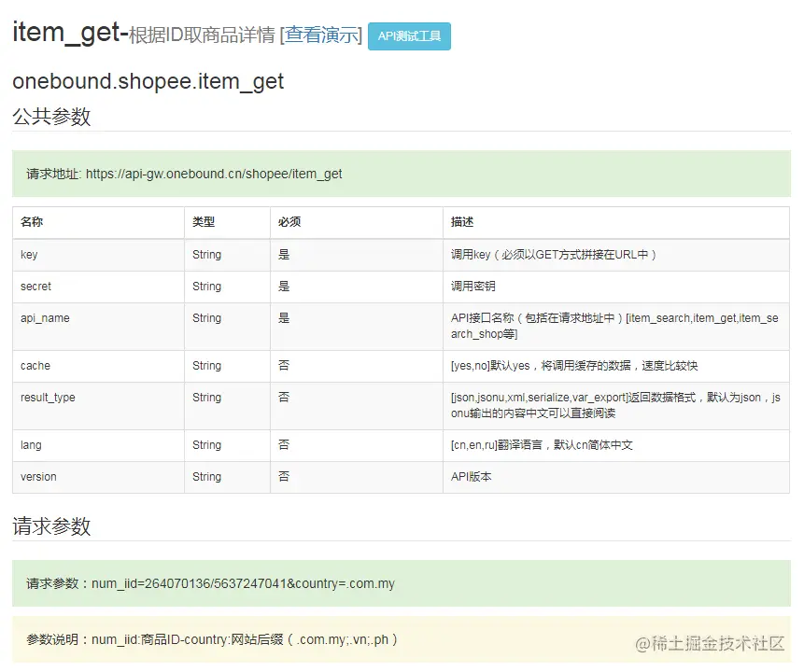Open the 查看演示 demo link
Screen dimensions: 804x672
(323, 35)
